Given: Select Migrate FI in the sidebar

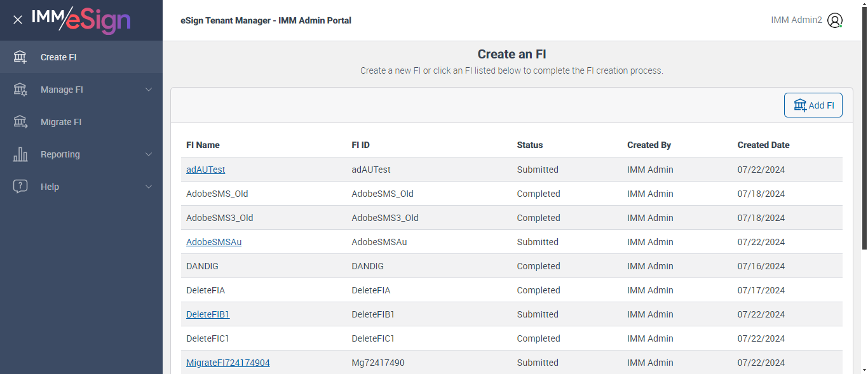Looking at the screenshot, I should pos(61,122).
